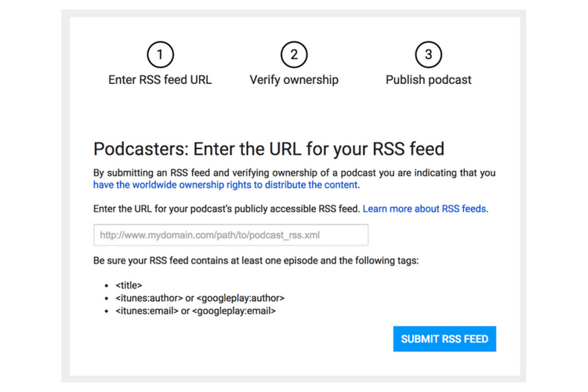
Task: Click the '<itunes:email> or <googleplay:email>' list item
Action: coord(196,311)
